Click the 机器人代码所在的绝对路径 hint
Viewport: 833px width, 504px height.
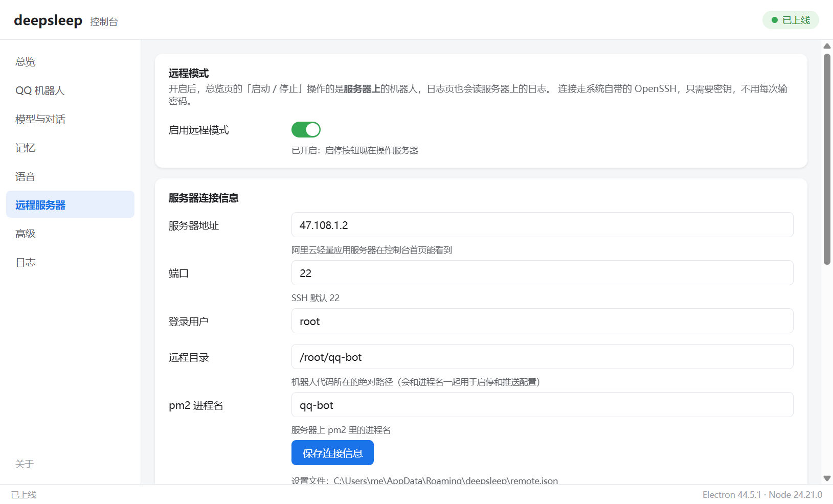click(416, 382)
